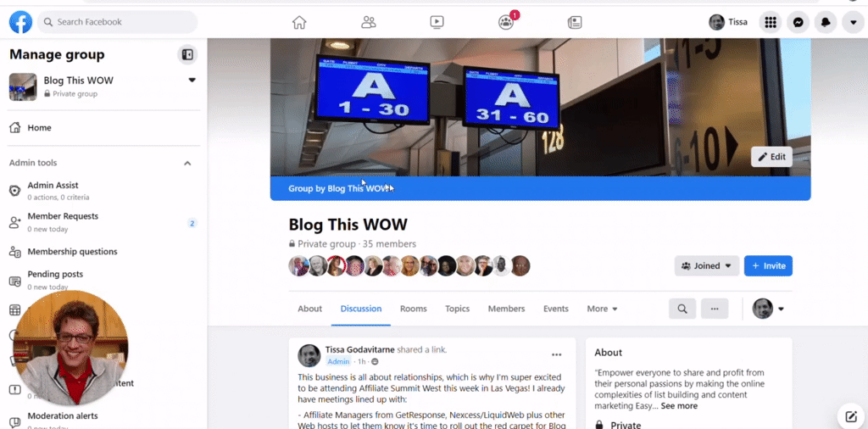Click the Membership questions icon
Viewport: 868px width, 429px height.
15,252
